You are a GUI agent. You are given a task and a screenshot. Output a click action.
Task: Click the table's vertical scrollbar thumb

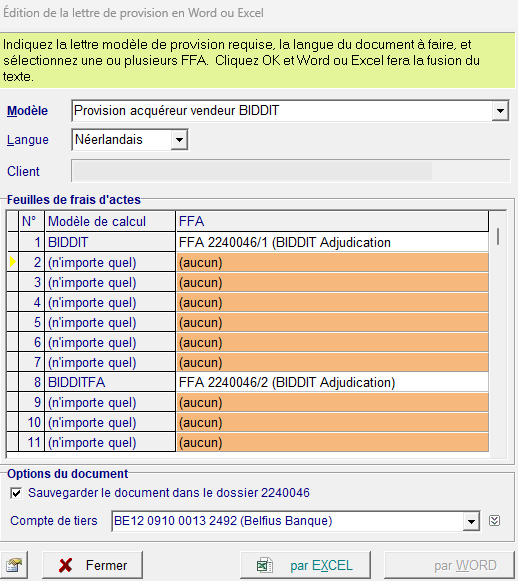click(498, 236)
